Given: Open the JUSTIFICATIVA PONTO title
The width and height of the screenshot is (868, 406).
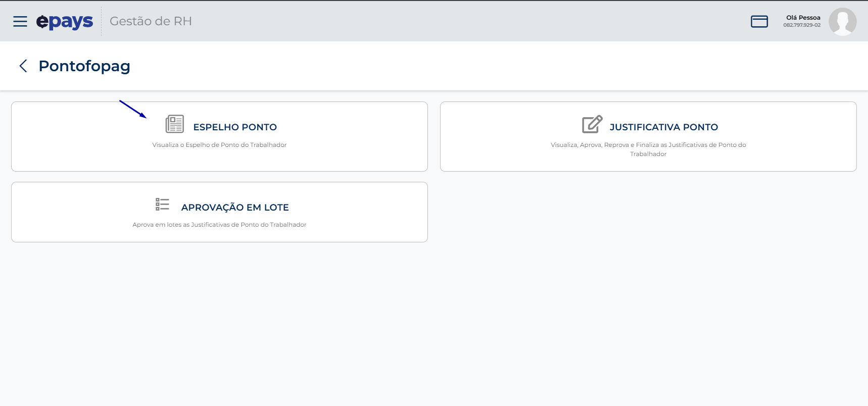Looking at the screenshot, I should pyautogui.click(x=664, y=127).
